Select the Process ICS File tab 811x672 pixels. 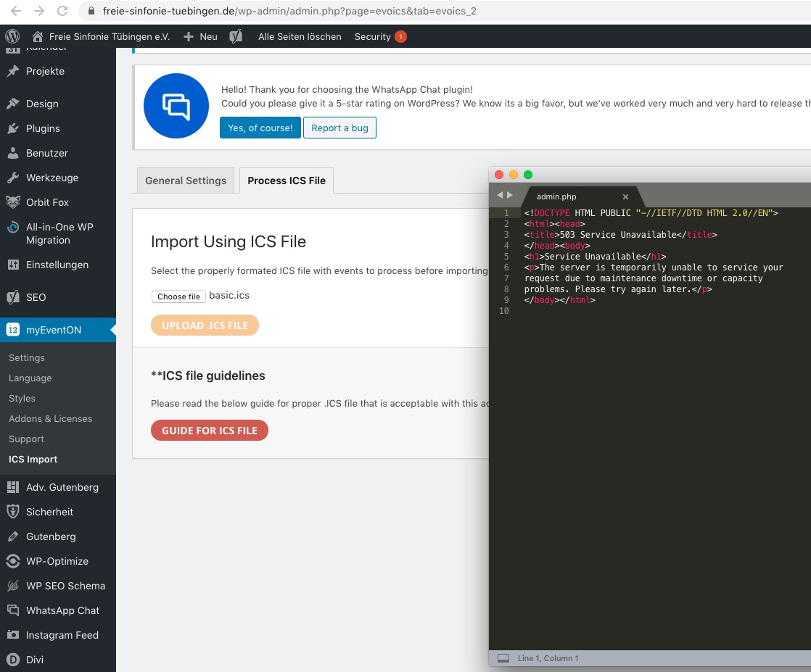click(x=287, y=181)
